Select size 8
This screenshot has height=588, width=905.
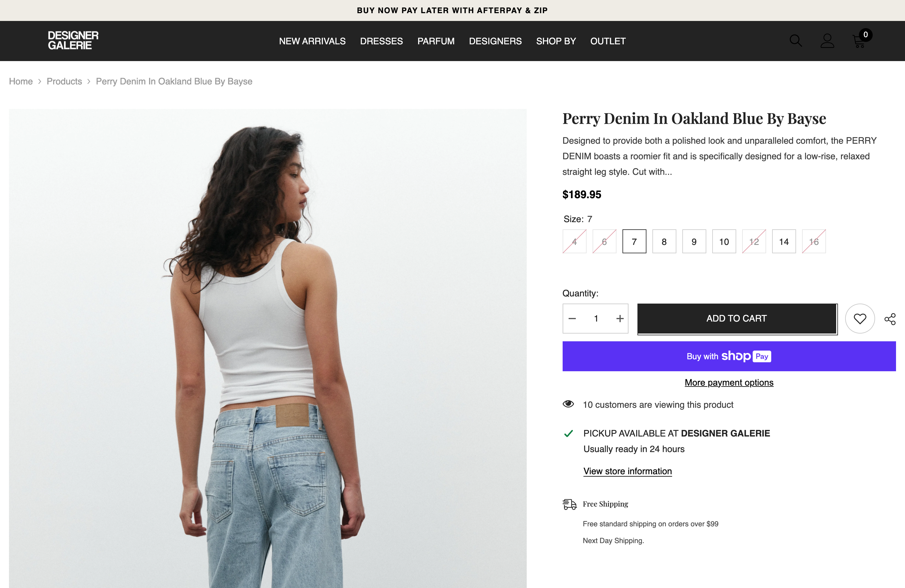tap(664, 242)
